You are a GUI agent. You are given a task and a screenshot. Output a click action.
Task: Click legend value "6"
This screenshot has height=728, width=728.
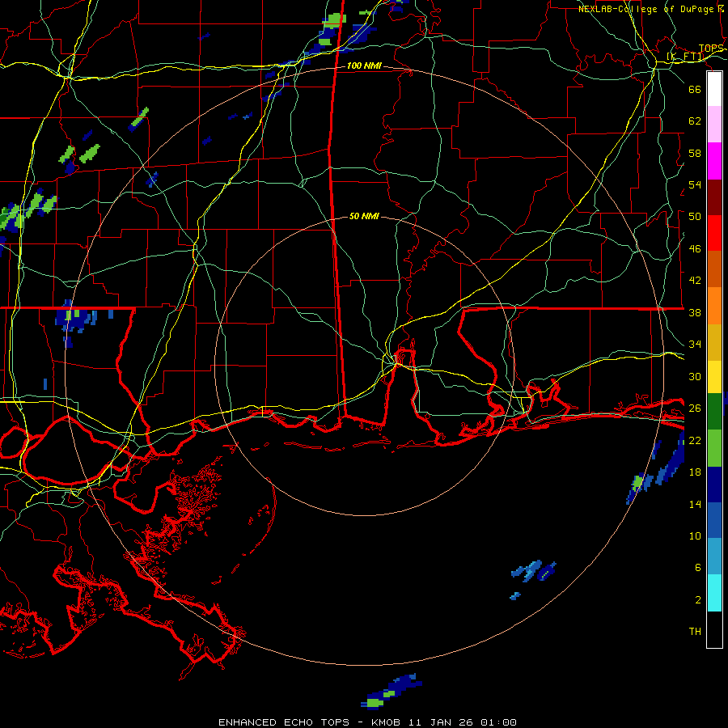pos(697,568)
